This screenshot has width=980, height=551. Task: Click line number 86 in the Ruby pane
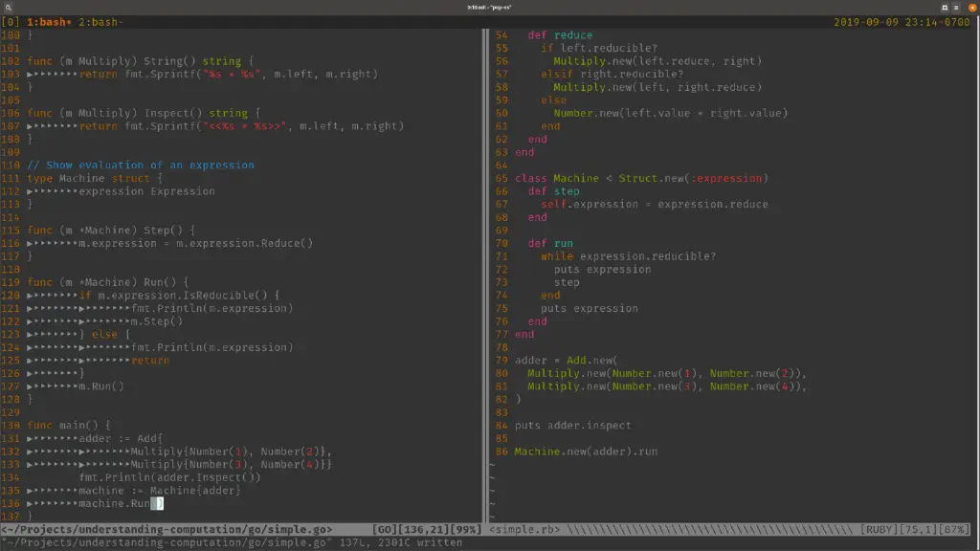pyautogui.click(x=501, y=452)
